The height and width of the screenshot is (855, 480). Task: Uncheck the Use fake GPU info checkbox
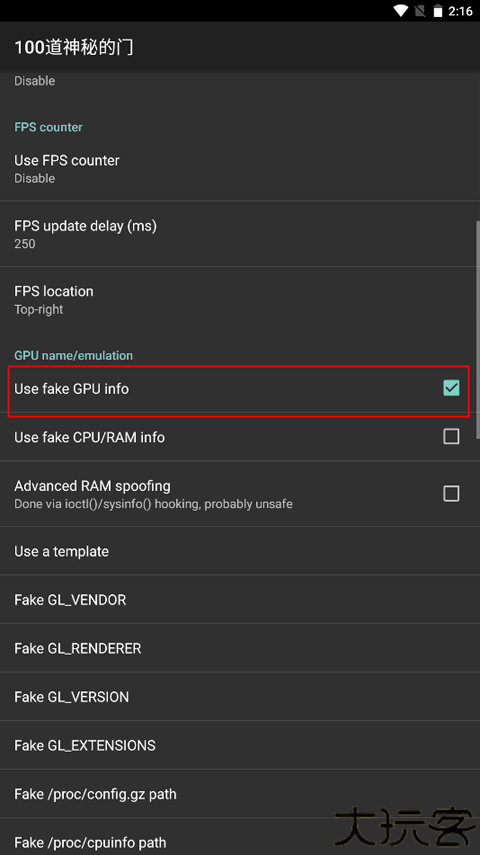(x=451, y=388)
